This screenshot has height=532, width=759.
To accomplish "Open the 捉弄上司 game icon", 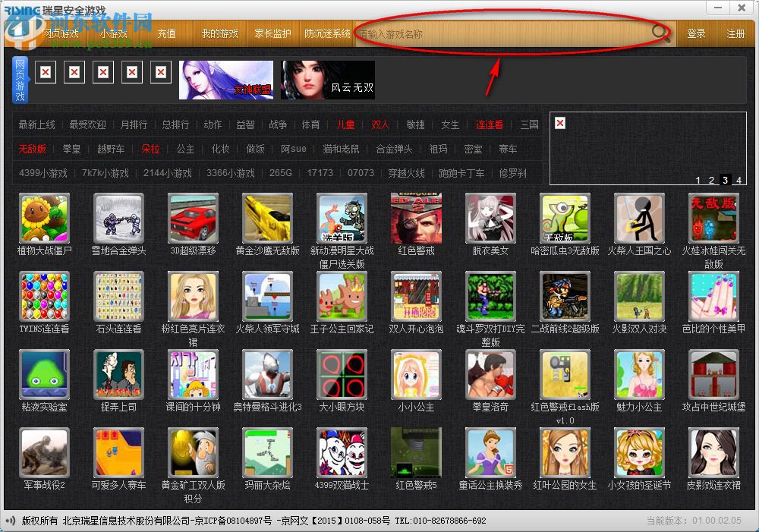I will [118, 375].
